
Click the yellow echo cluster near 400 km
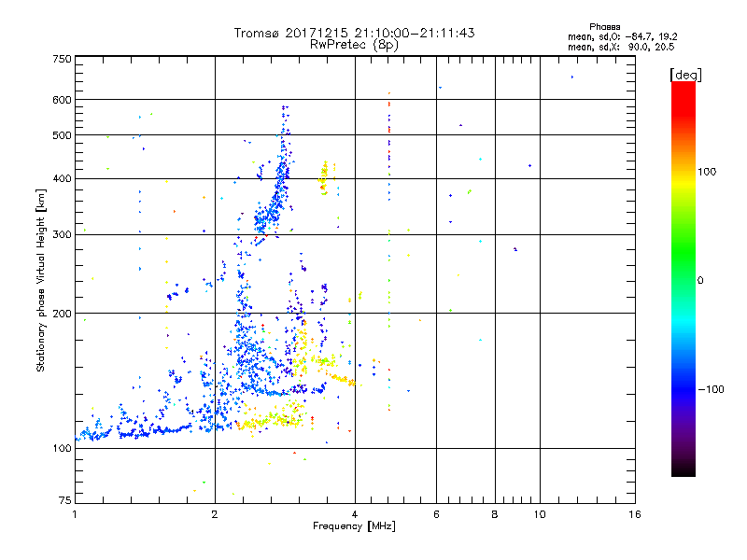click(324, 177)
